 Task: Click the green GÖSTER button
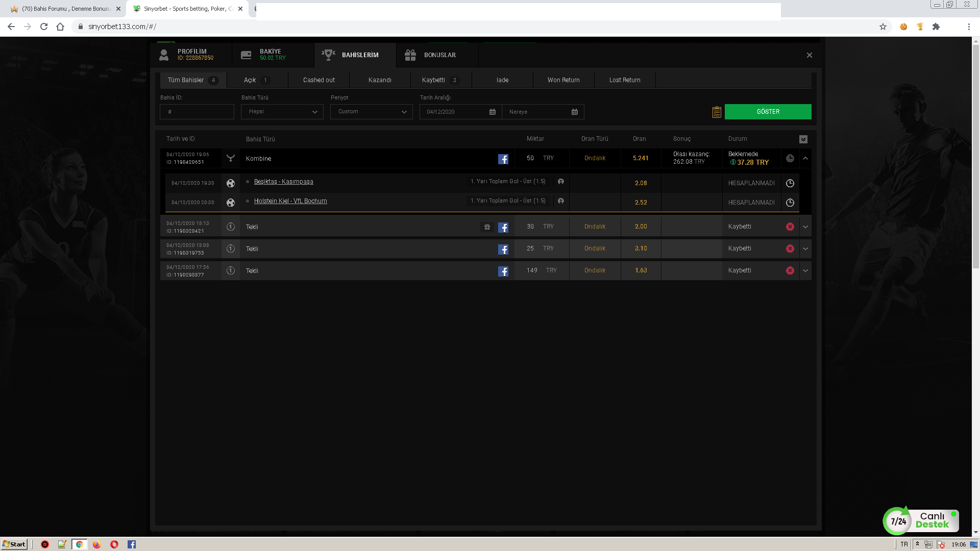768,112
